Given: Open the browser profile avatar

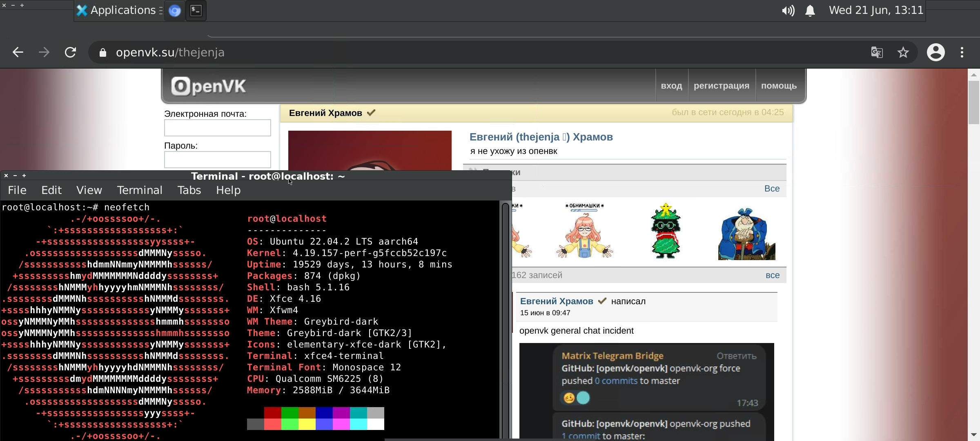Looking at the screenshot, I should pyautogui.click(x=935, y=52).
